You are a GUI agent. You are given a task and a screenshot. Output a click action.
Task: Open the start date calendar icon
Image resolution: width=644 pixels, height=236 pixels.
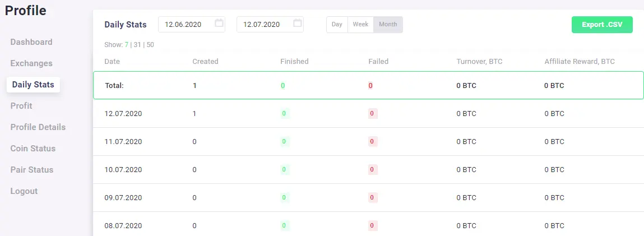pyautogui.click(x=219, y=23)
